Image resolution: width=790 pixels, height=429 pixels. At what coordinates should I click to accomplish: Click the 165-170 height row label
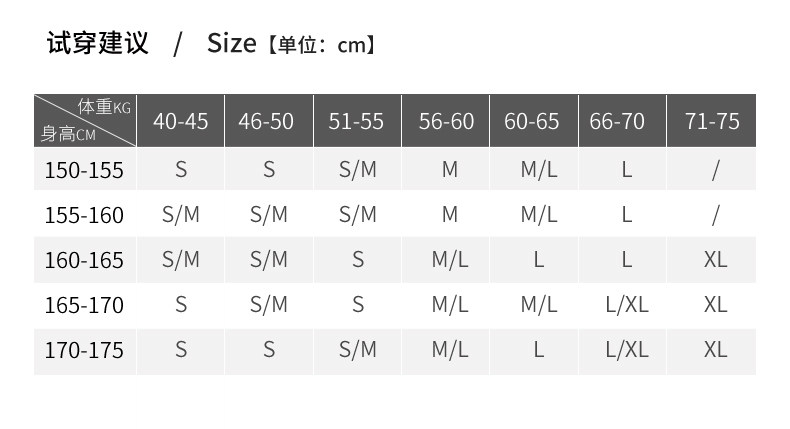[x=84, y=305]
